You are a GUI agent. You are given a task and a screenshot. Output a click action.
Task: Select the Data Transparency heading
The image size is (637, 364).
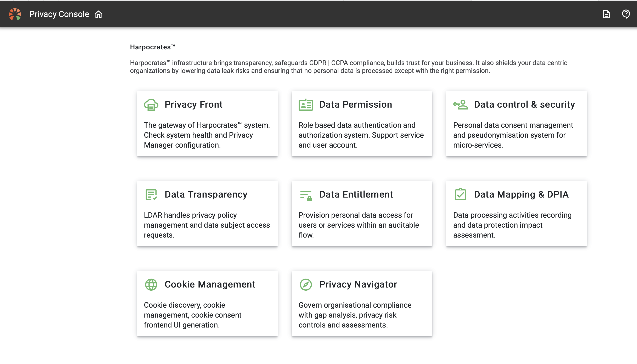point(206,194)
